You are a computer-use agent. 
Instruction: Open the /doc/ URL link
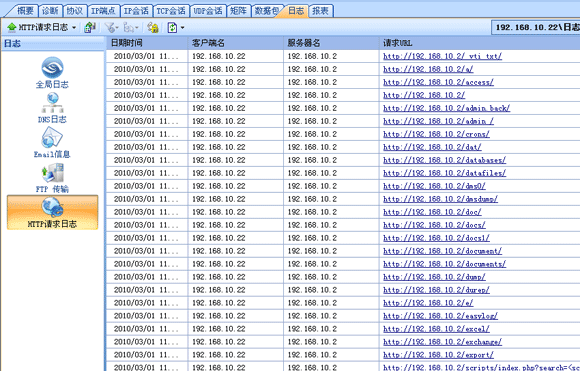432,212
